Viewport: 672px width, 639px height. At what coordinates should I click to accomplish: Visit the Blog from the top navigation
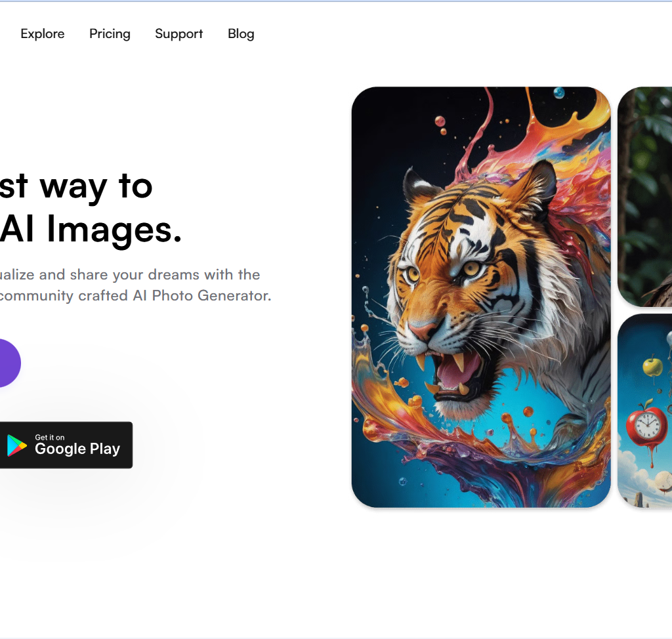click(241, 34)
